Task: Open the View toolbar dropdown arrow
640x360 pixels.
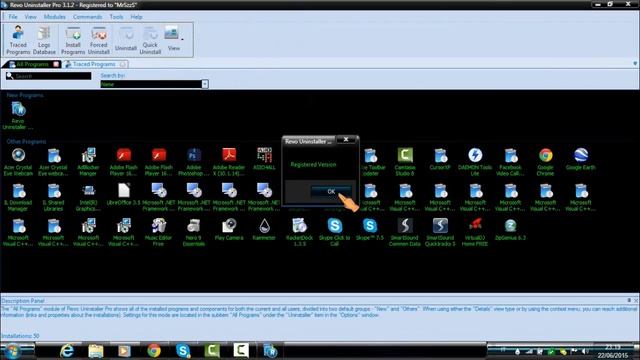Action: pyautogui.click(x=182, y=40)
